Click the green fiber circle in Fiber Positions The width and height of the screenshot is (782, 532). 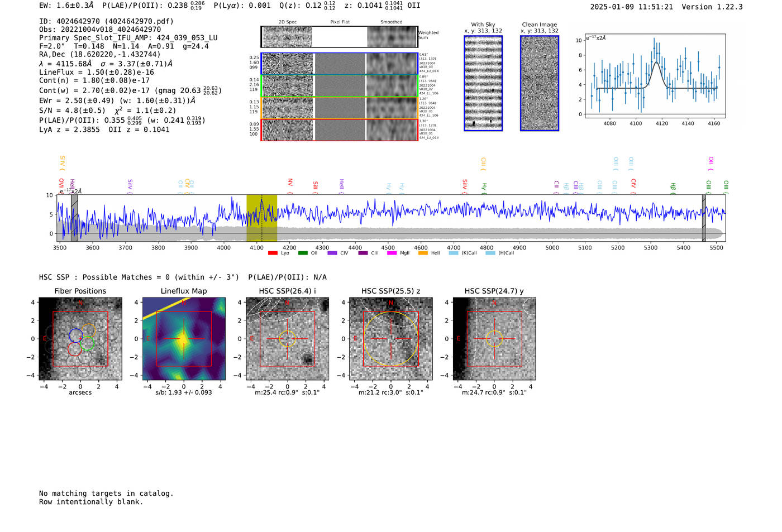[x=87, y=344]
